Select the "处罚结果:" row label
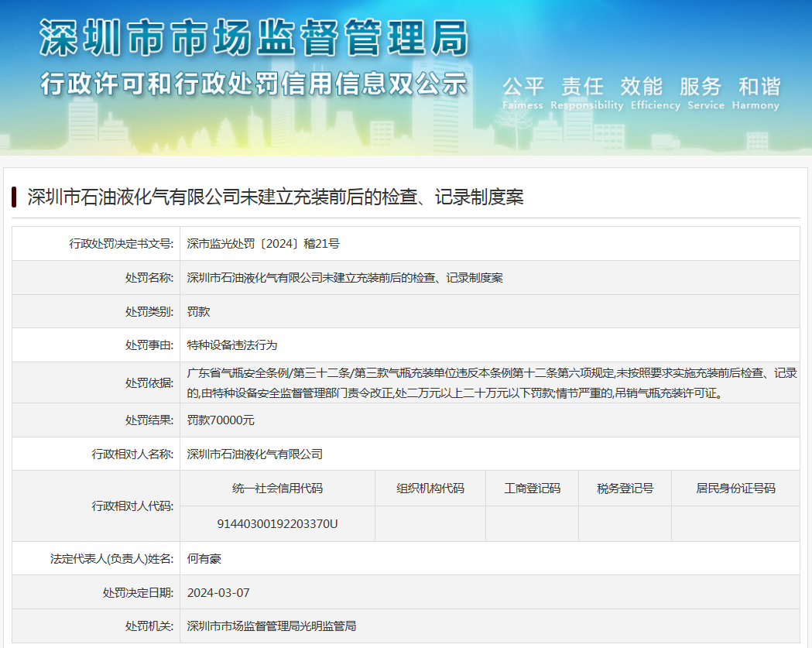812x648 pixels. (x=149, y=420)
